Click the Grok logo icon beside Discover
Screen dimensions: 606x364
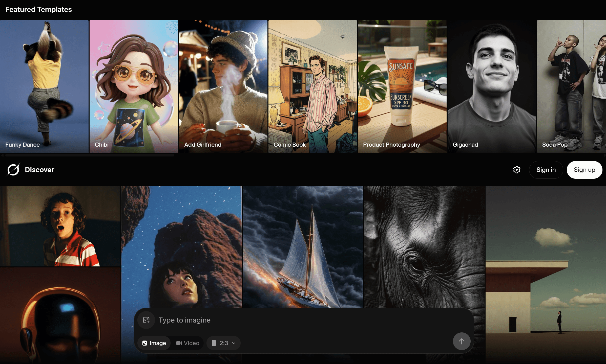(x=13, y=170)
